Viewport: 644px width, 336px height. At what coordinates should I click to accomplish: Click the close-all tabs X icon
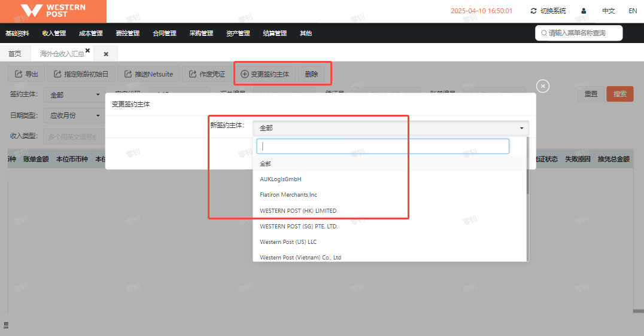(106, 54)
